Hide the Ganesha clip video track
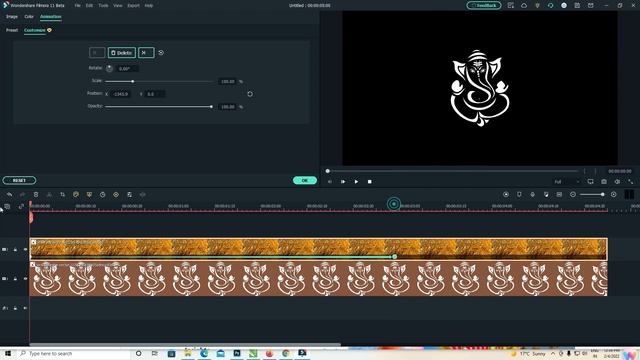This screenshot has height=360, width=640. [x=25, y=279]
